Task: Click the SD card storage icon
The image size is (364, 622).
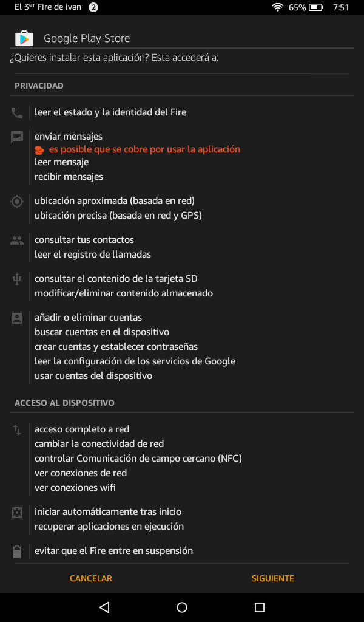Action: pos(16,278)
